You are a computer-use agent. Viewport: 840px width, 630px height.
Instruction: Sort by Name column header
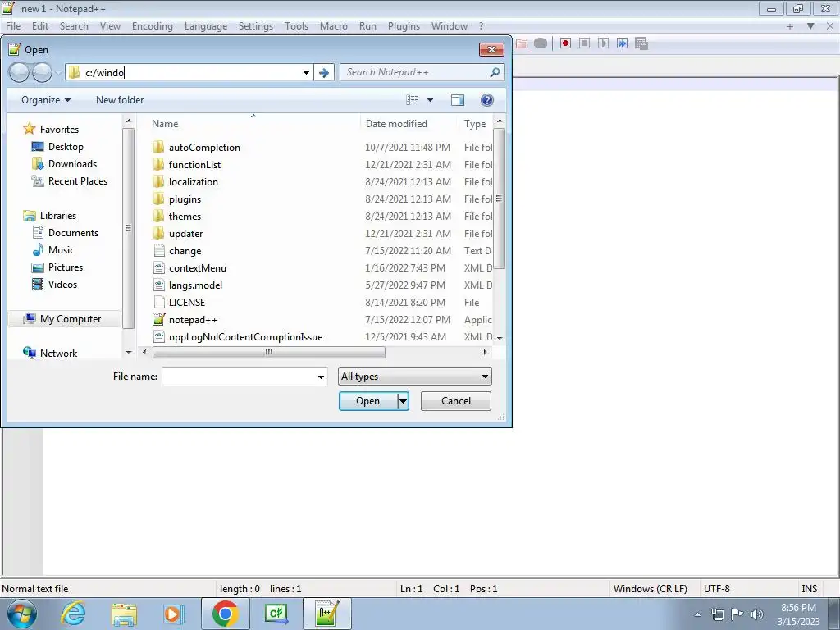[x=164, y=124]
